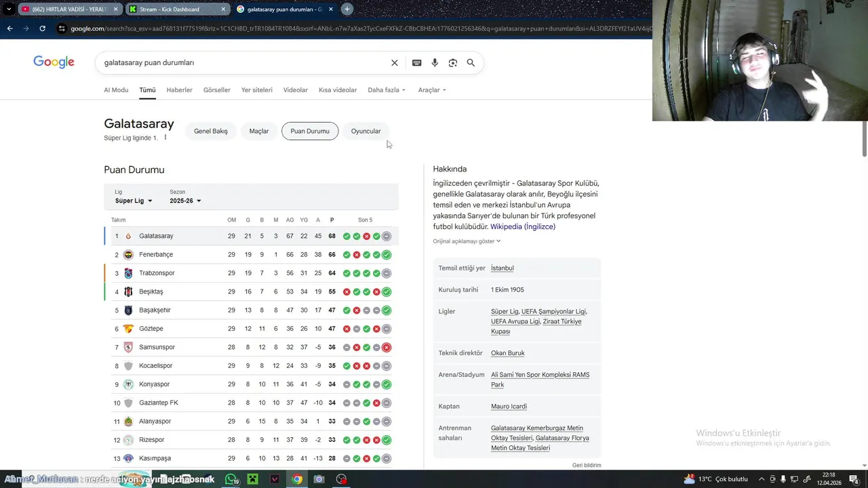The height and width of the screenshot is (488, 868).
Task: Open Google Lens image search
Action: (x=453, y=62)
